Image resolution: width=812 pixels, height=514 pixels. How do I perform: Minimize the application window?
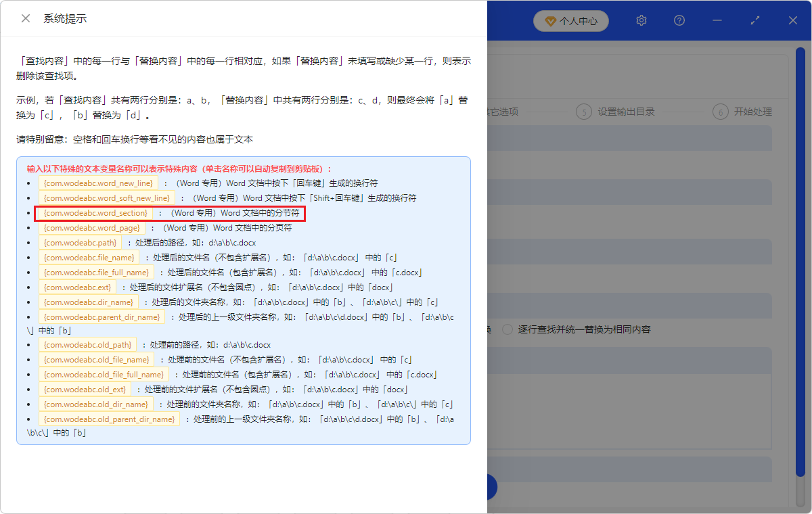pyautogui.click(x=717, y=20)
